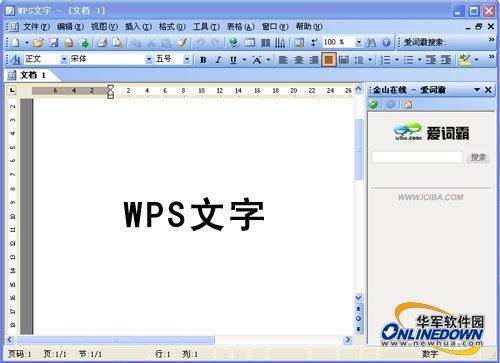The width and height of the screenshot is (500, 363).
Task: Open the 编辑 menu
Action: (x=70, y=26)
